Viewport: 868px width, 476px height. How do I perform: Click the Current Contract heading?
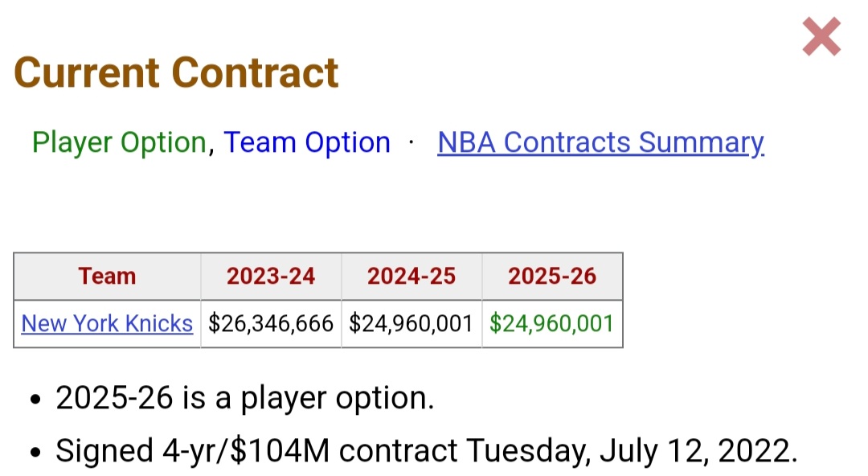176,72
